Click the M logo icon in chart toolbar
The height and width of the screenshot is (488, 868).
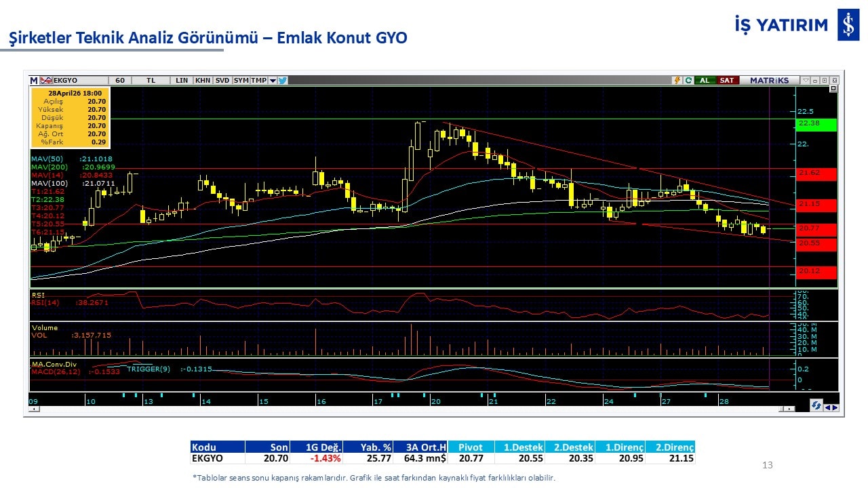34,80
